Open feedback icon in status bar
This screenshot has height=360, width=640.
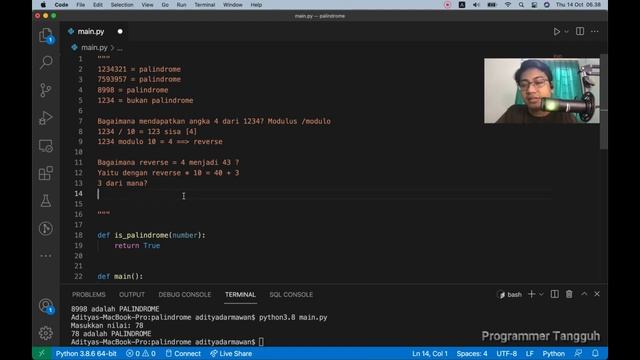pyautogui.click(x=578, y=353)
